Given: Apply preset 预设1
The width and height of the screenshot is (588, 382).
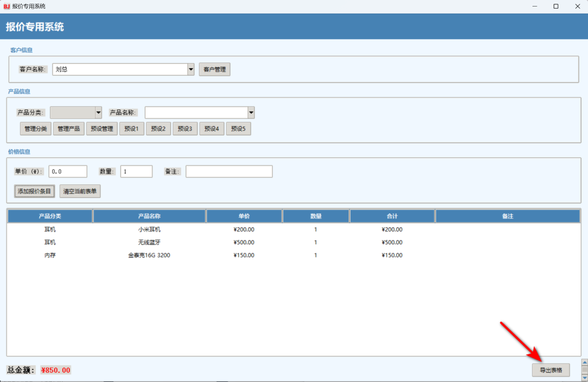Looking at the screenshot, I should pyautogui.click(x=132, y=129).
